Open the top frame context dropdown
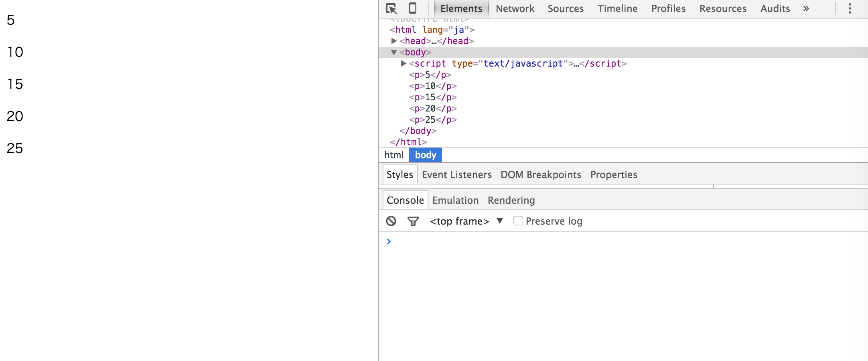868x361 pixels. (465, 221)
